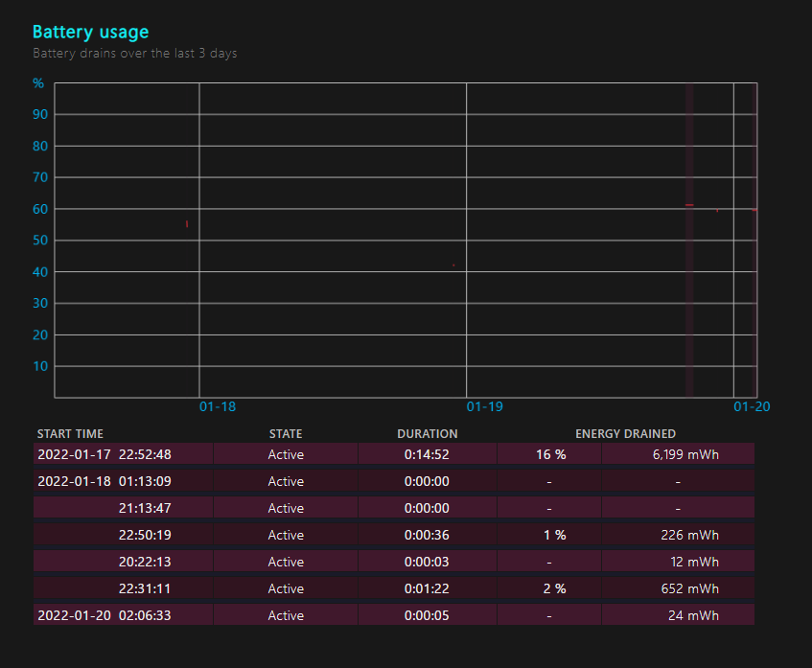Select start time 2022-01-18 01:13:09
812x668 pixels.
(x=104, y=481)
